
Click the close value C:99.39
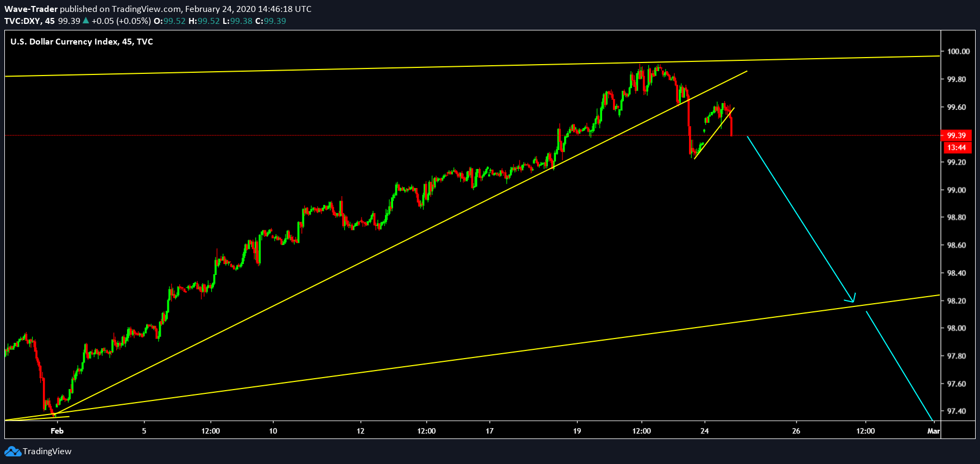(x=271, y=21)
